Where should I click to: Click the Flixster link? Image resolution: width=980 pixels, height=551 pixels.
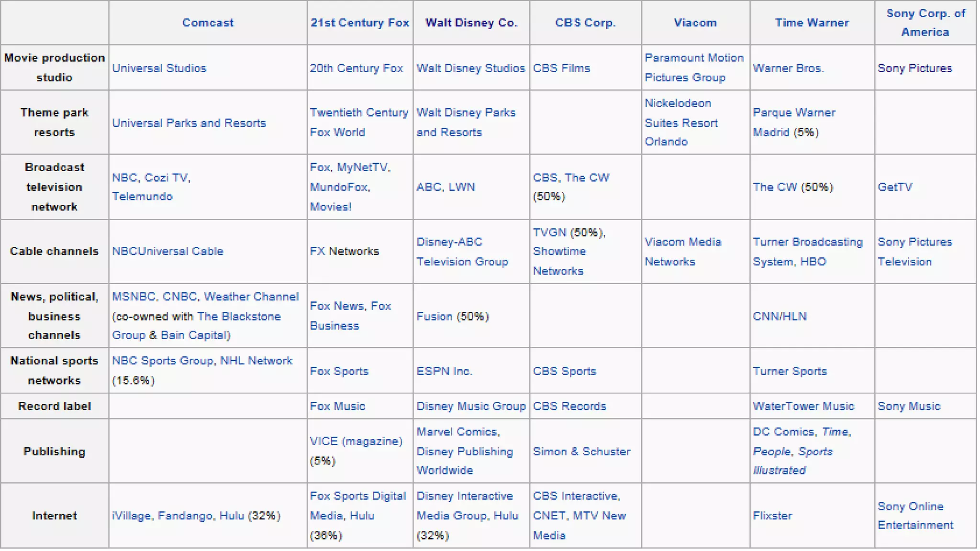click(x=772, y=515)
